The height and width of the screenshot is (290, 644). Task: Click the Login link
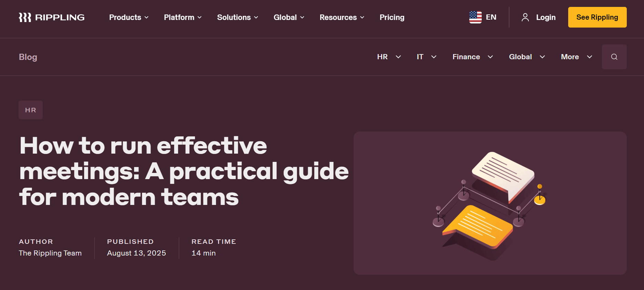point(546,17)
